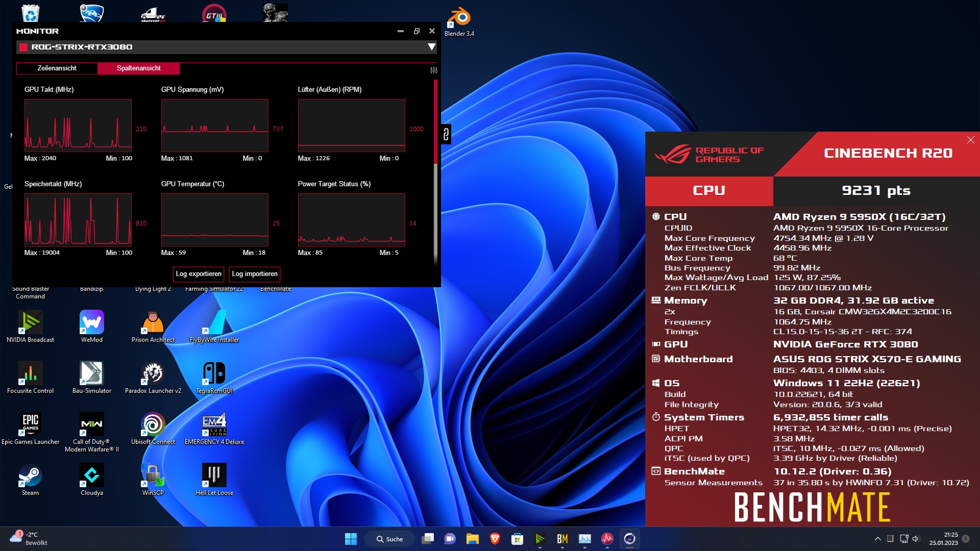
Task: Open the Recycle Bin on the desktop
Action: [x=30, y=13]
